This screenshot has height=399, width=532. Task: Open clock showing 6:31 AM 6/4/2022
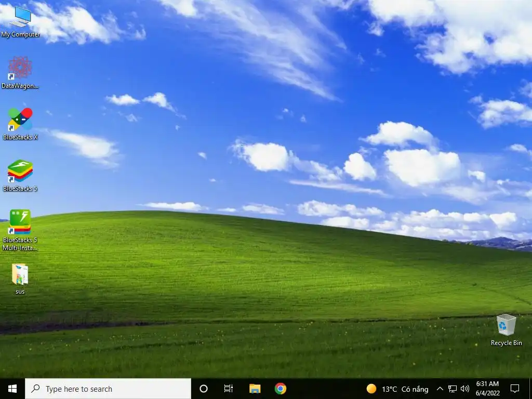(x=487, y=389)
